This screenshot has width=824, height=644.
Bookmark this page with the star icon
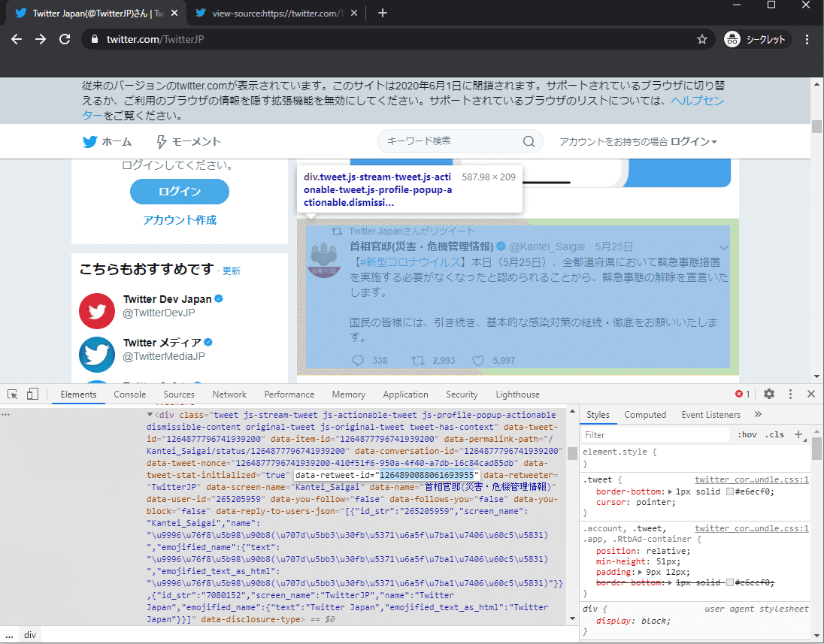(x=702, y=39)
